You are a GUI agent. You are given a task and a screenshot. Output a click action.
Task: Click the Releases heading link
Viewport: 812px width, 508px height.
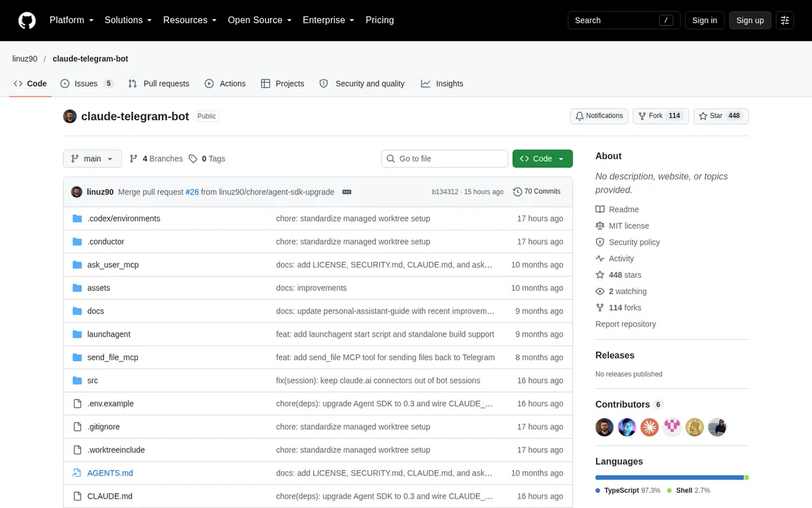pyautogui.click(x=615, y=356)
